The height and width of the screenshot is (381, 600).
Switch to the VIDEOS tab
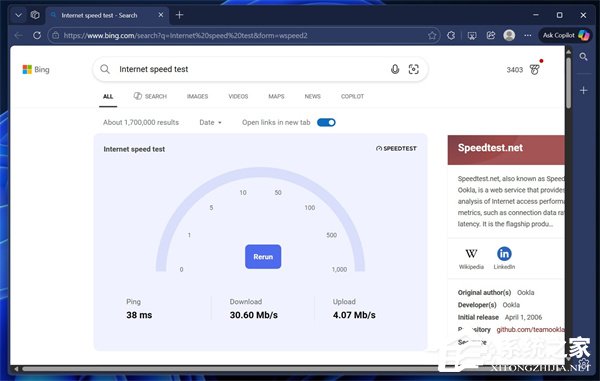pyautogui.click(x=238, y=96)
